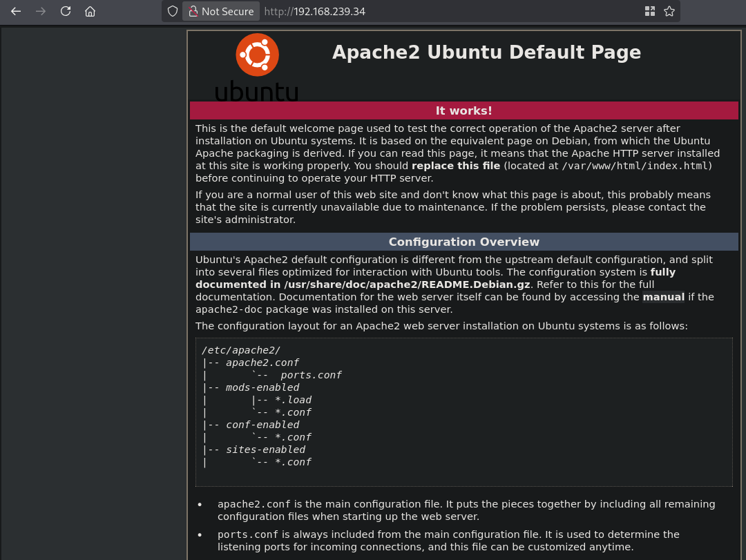The image size is (746, 560).
Task: Click text /usr/share/doc/apache2/README.Debian.gz
Action: [407, 284]
